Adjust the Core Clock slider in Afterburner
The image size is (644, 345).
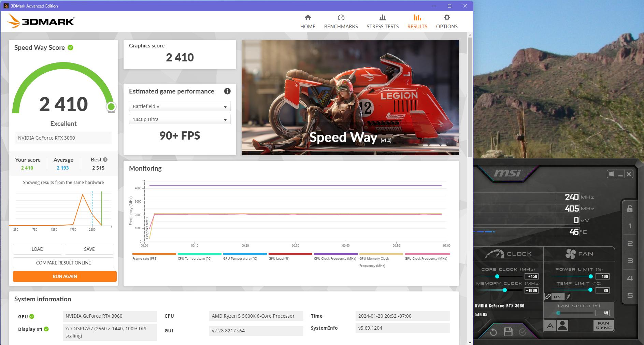point(497,276)
